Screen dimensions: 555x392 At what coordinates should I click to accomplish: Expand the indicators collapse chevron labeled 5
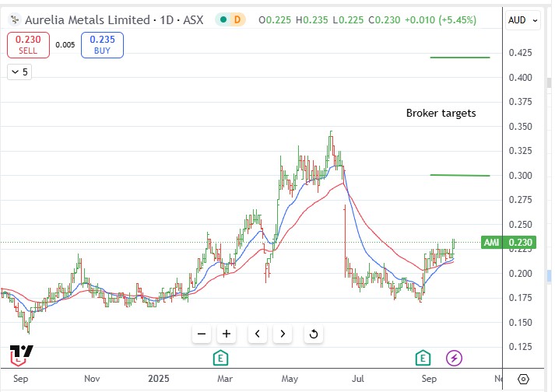(19, 72)
